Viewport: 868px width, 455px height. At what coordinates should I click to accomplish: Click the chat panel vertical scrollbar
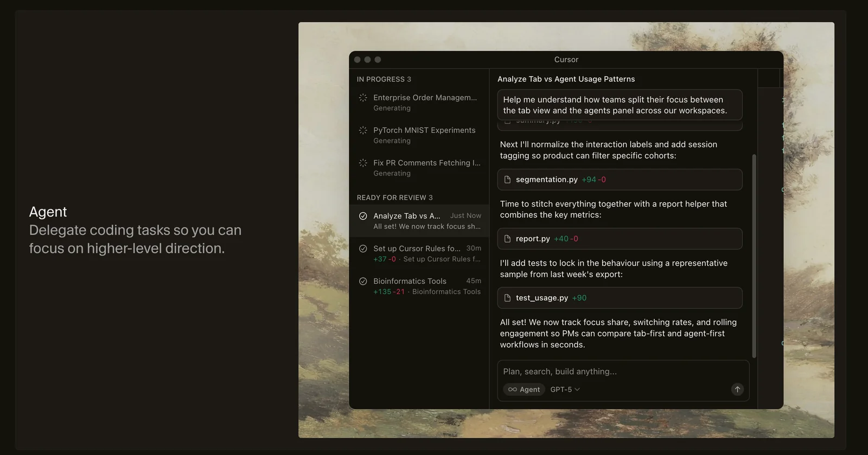[754, 256]
